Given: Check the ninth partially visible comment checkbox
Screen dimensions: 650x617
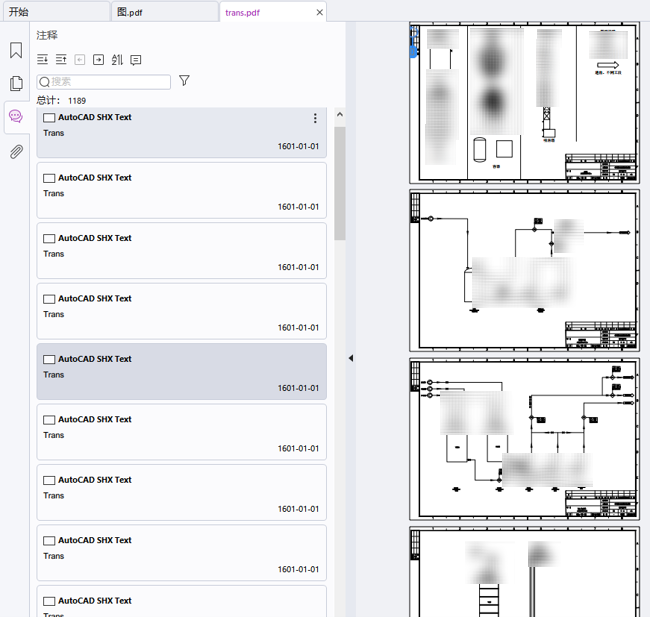Looking at the screenshot, I should pos(49,601).
